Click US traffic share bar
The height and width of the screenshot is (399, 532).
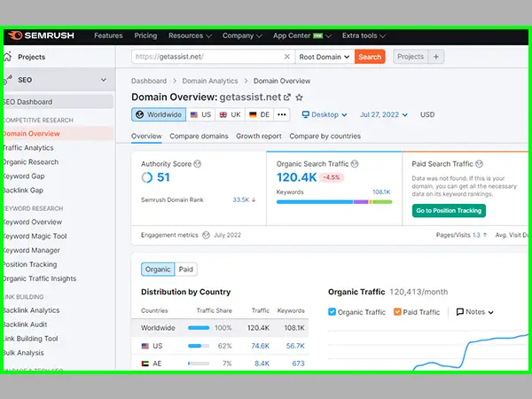click(x=199, y=346)
